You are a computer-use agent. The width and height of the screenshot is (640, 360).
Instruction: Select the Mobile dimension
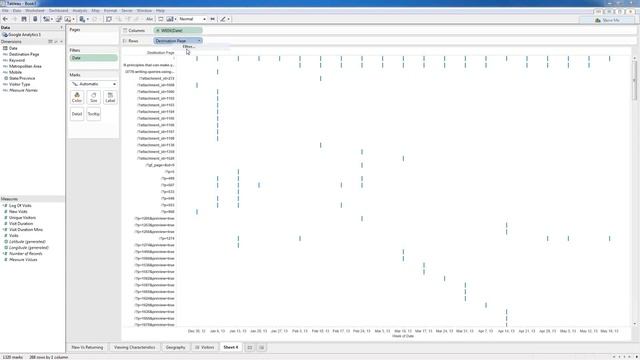[x=16, y=72]
